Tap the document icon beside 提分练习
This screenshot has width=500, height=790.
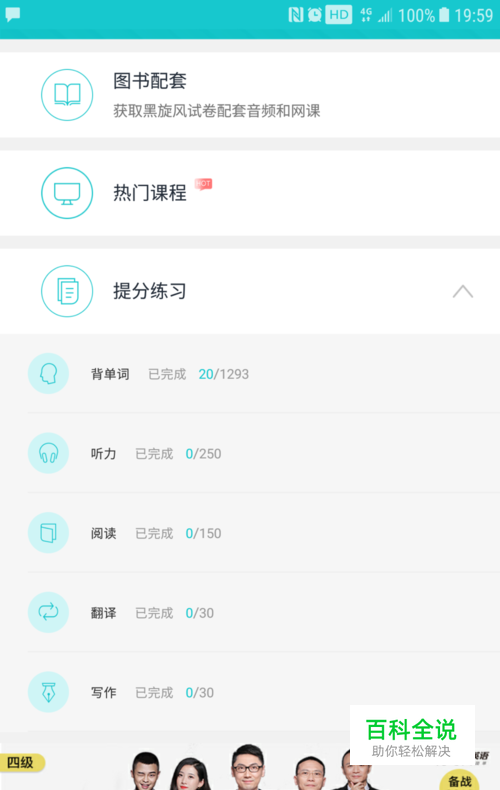[x=67, y=291]
